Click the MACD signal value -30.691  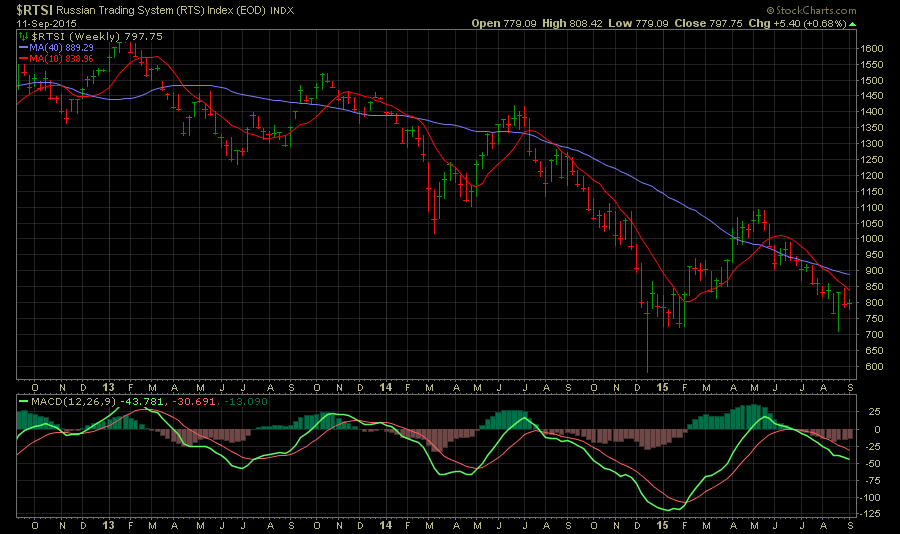[193, 401]
